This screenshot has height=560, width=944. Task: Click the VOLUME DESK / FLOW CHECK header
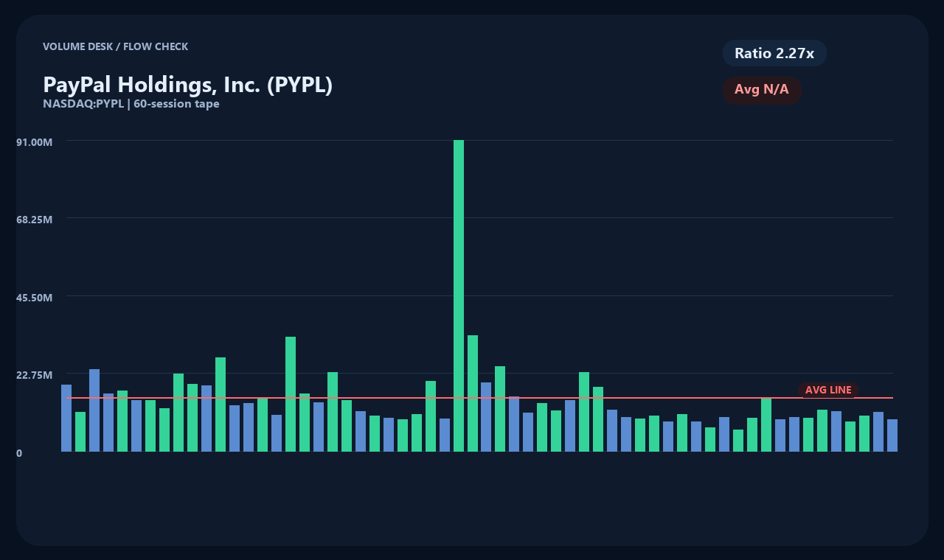[116, 46]
